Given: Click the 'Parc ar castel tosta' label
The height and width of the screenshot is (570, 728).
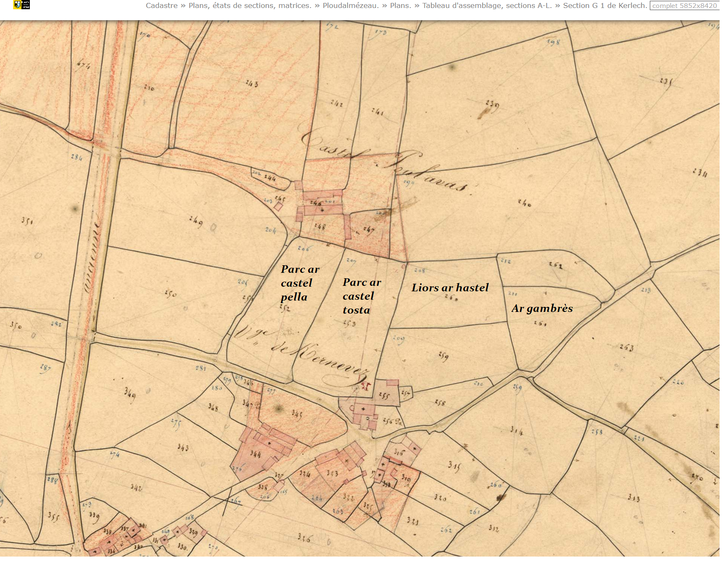Looking at the screenshot, I should [x=362, y=296].
